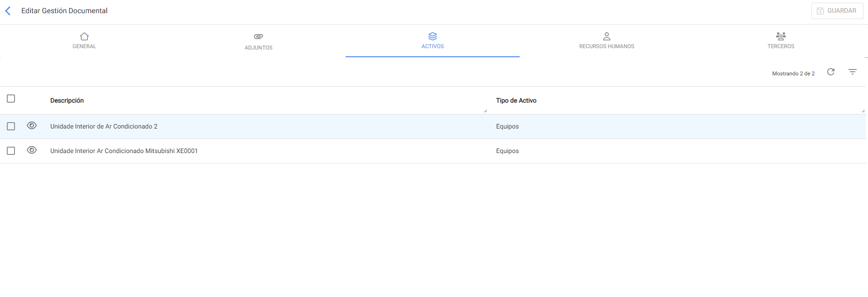
Task: Click the Activos layers icon
Action: tap(433, 36)
